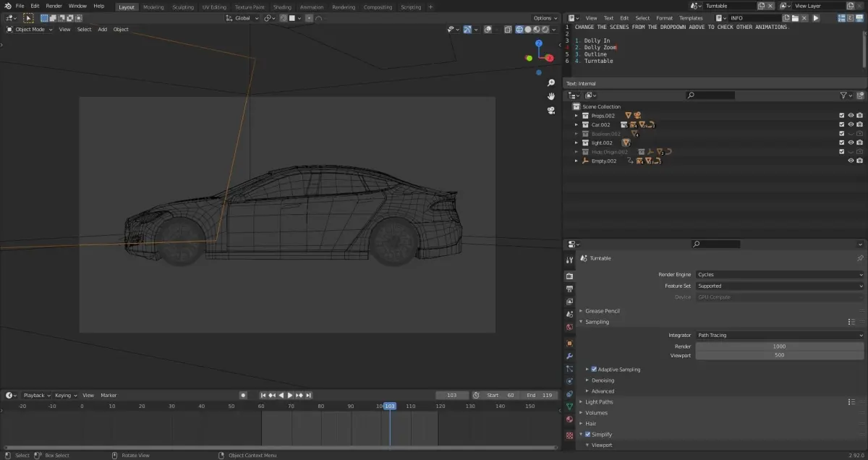The image size is (868, 460).
Task: Expand Props.002 collection in outliner
Action: pyautogui.click(x=576, y=116)
